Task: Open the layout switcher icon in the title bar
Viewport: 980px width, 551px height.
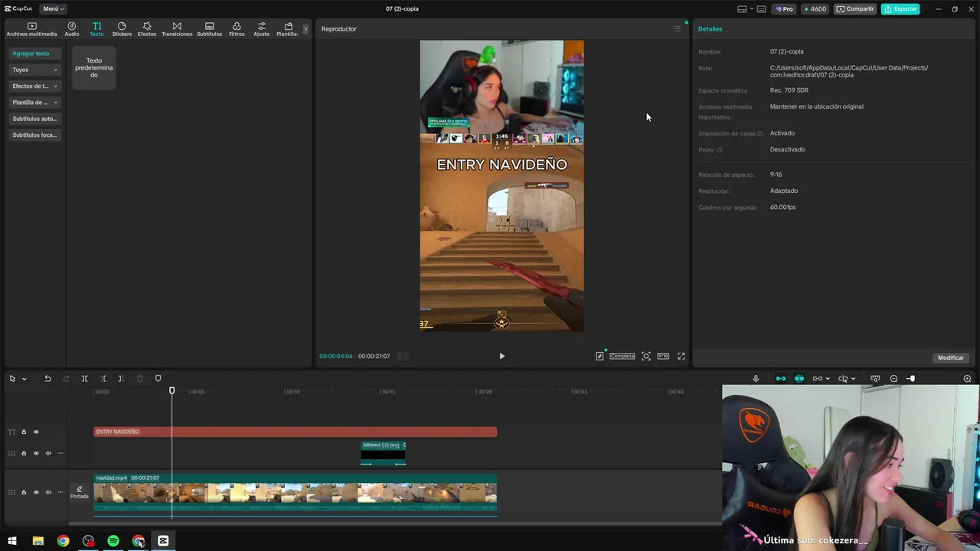Action: pyautogui.click(x=744, y=9)
